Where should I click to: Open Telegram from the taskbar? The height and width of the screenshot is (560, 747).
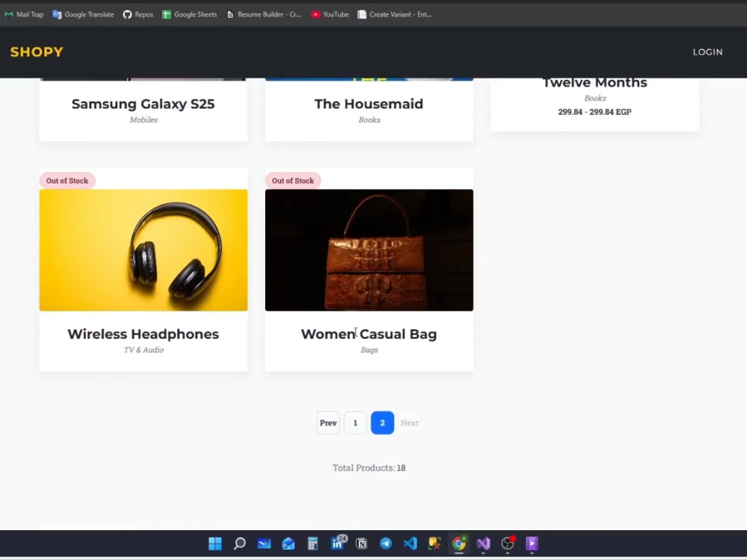click(386, 544)
